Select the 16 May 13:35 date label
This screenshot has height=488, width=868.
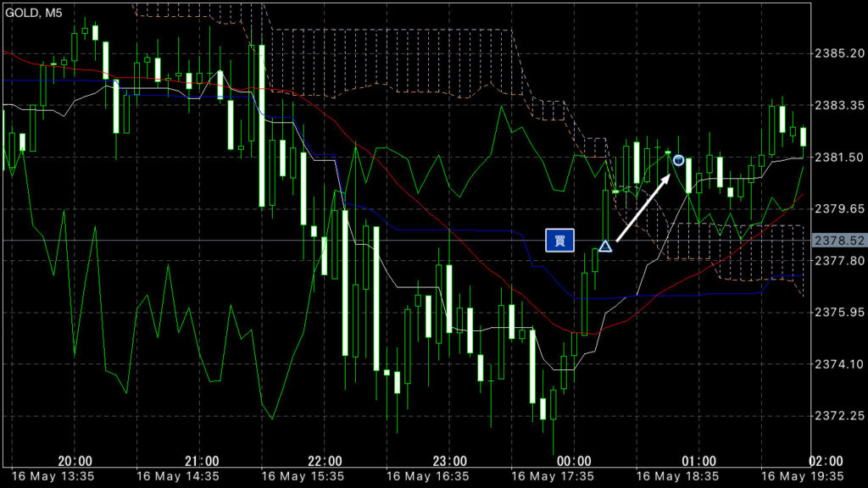point(53,476)
